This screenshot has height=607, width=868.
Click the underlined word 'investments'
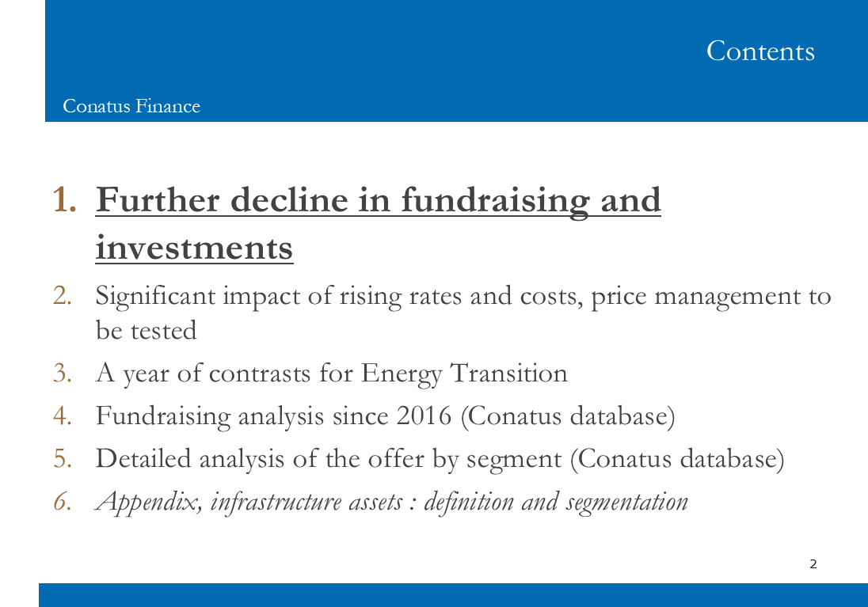pyautogui.click(x=194, y=248)
